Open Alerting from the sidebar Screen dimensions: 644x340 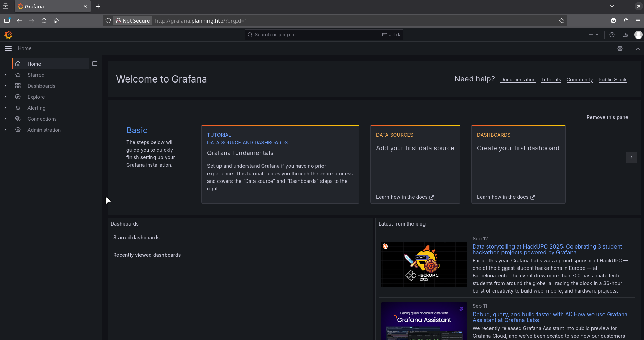36,108
